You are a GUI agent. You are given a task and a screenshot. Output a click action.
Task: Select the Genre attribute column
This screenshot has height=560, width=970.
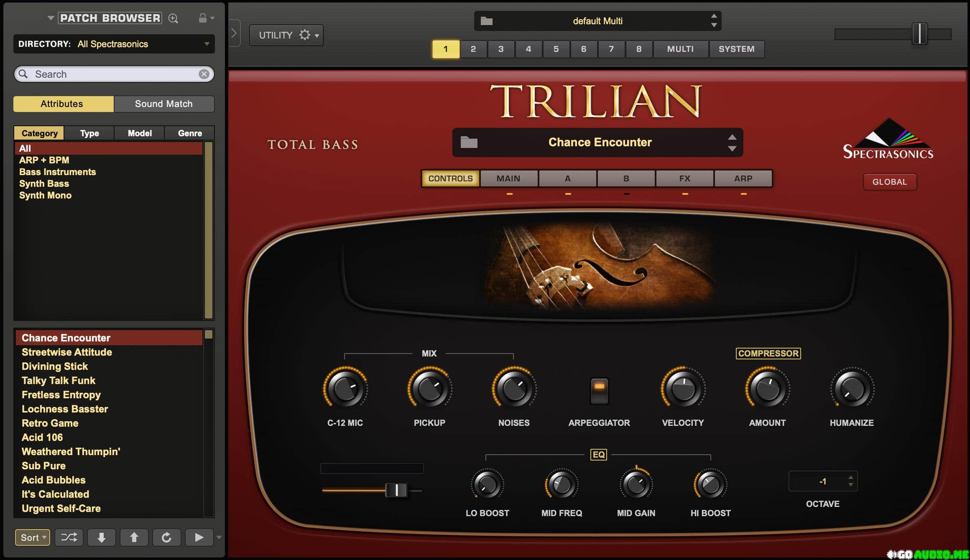pos(190,133)
